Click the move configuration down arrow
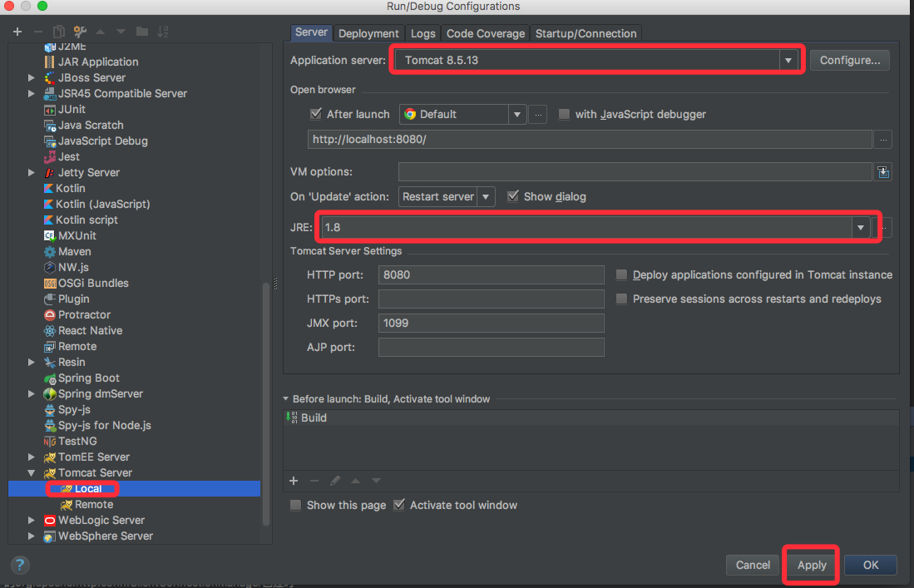 121,32
